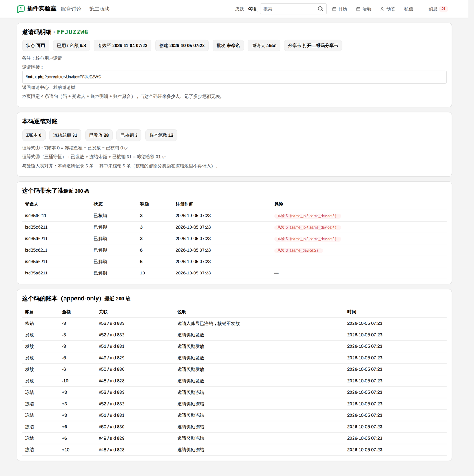Click the 已用 / 名额 6/8 chip
Viewport: 474px width, 476px height.
tap(71, 46)
